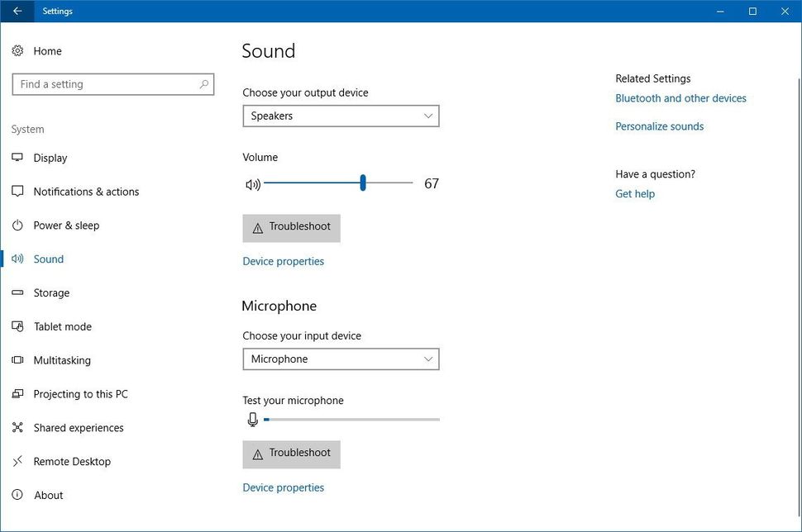This screenshot has height=532, width=802.
Task: Open Notifications & actions settings
Action: click(85, 191)
